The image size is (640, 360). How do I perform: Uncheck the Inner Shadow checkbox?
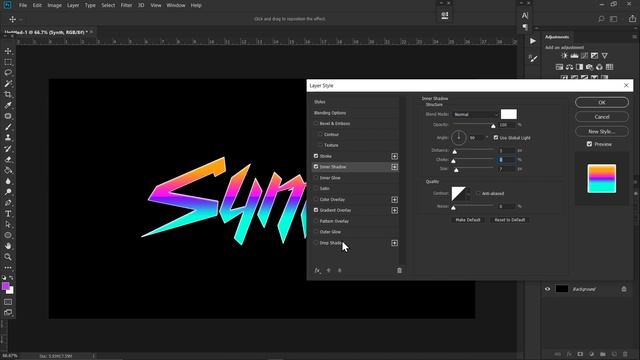tap(316, 167)
